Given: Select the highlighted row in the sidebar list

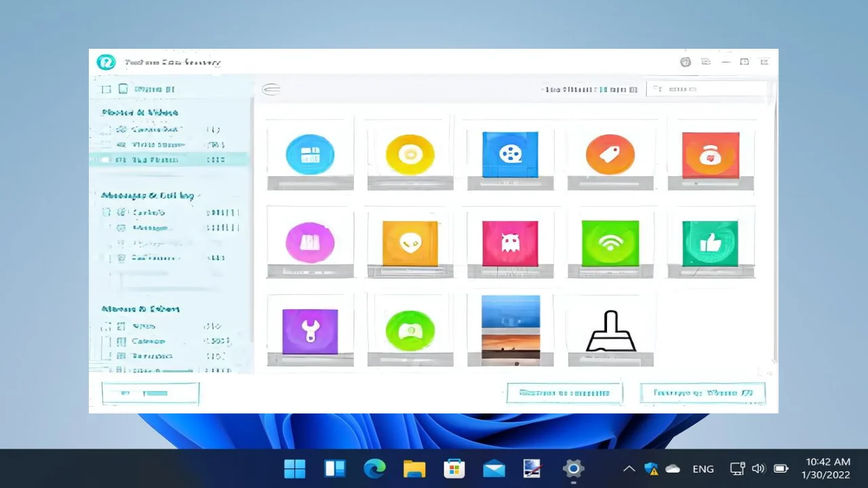Looking at the screenshot, I should point(169,160).
